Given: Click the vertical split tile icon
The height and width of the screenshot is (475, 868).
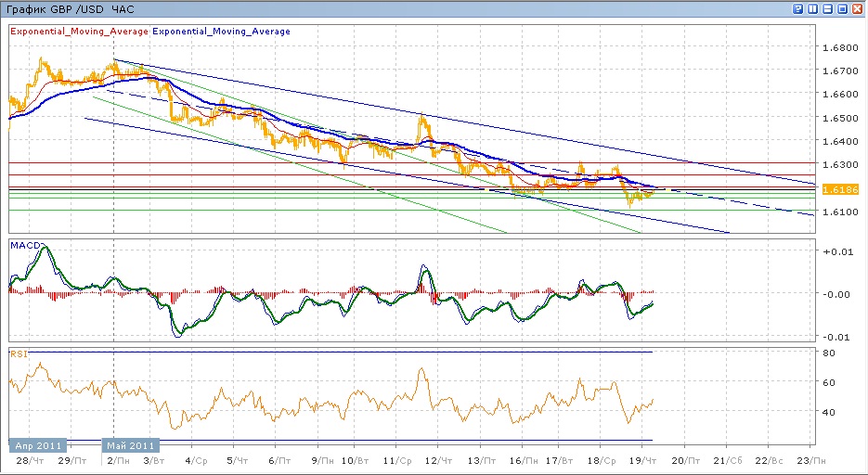Looking at the screenshot, I should click(x=813, y=8).
